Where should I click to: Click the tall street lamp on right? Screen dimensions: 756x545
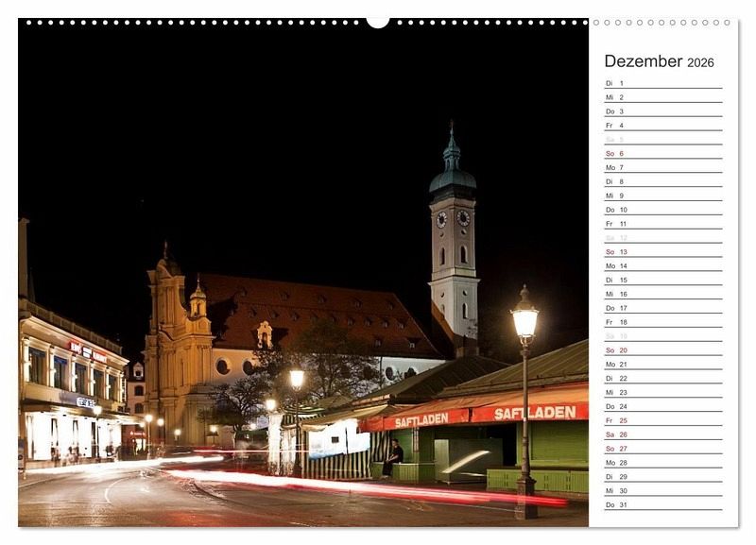(x=524, y=397)
